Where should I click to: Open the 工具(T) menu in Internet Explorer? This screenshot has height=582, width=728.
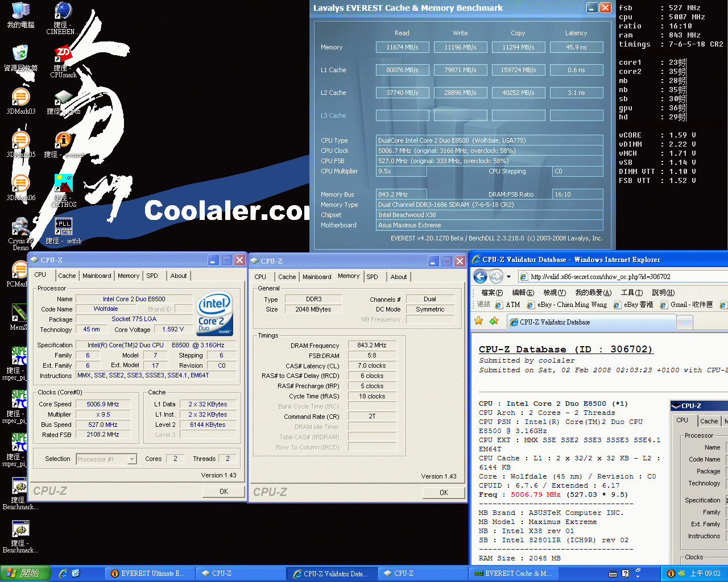click(x=632, y=293)
